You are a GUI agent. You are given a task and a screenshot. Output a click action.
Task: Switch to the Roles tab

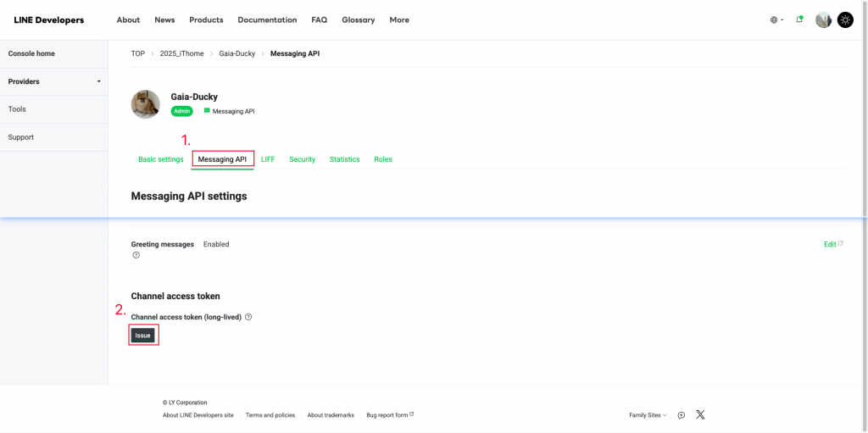coord(383,159)
